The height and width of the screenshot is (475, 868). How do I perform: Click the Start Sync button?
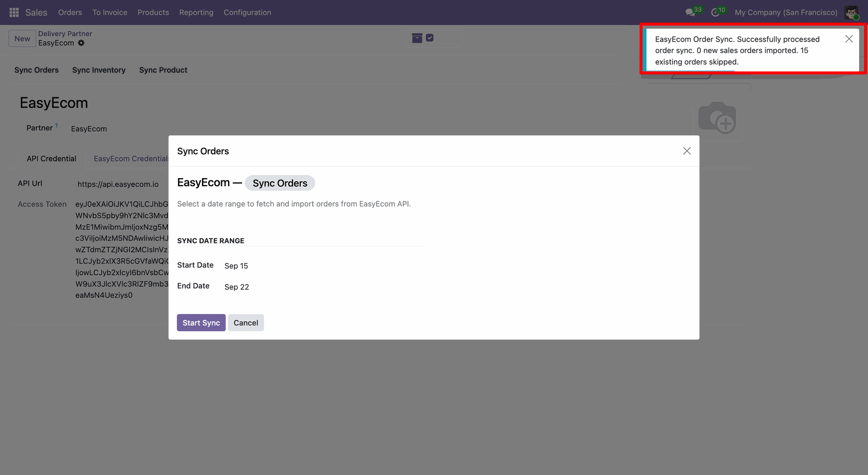tap(201, 323)
